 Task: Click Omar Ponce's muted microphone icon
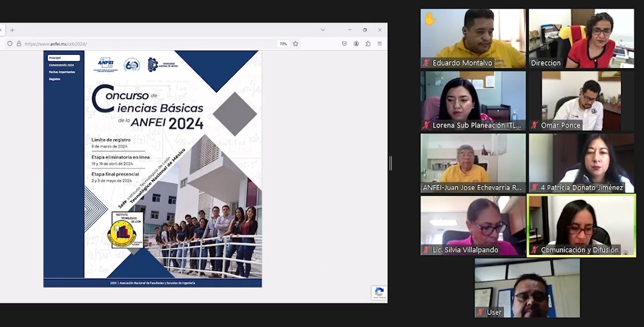tap(534, 125)
